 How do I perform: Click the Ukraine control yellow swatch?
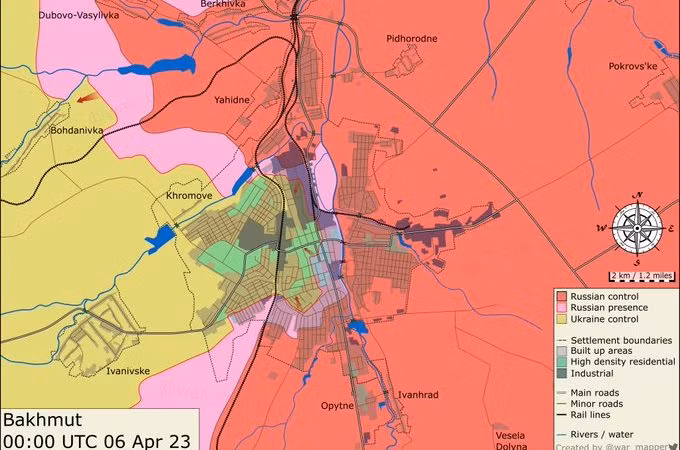click(562, 319)
